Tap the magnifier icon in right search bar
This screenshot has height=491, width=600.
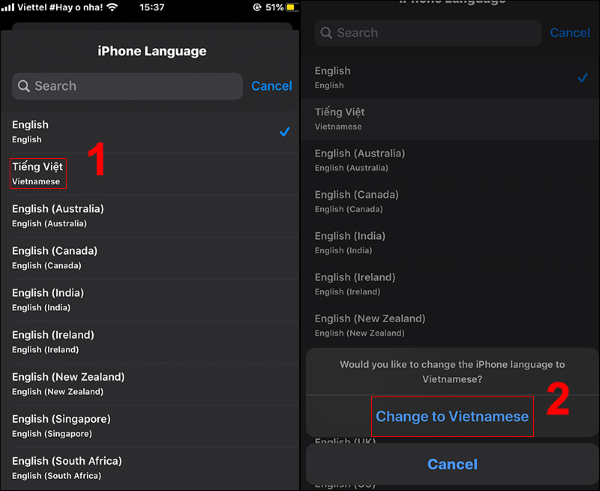click(326, 33)
